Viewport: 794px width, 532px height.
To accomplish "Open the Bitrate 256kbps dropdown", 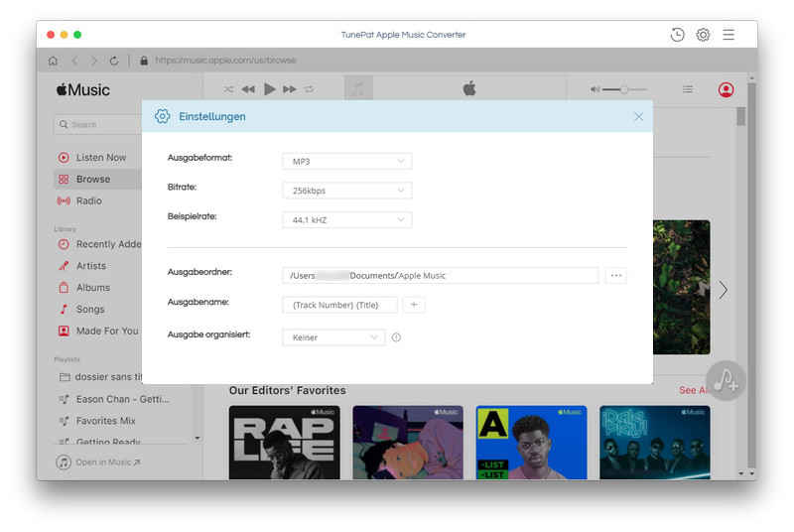I will pyautogui.click(x=346, y=191).
